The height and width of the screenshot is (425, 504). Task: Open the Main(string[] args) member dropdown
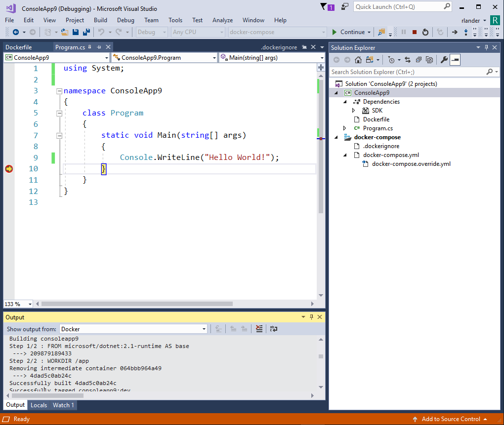pos(272,58)
